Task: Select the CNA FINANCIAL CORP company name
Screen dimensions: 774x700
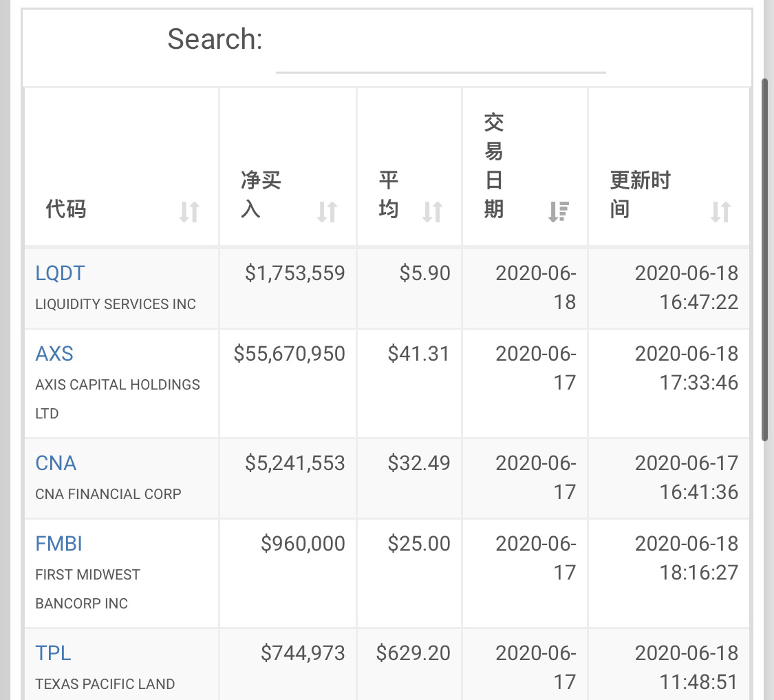Action: click(108, 494)
